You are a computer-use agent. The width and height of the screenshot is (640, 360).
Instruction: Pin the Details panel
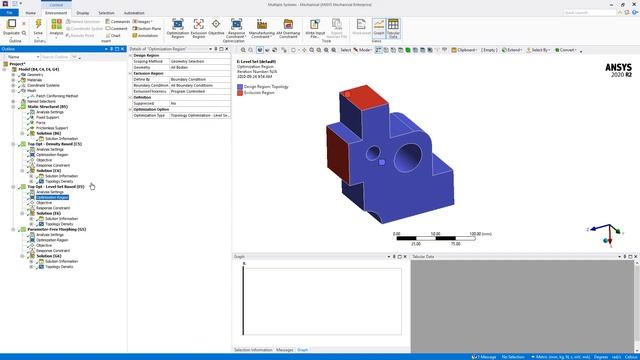tap(216, 49)
